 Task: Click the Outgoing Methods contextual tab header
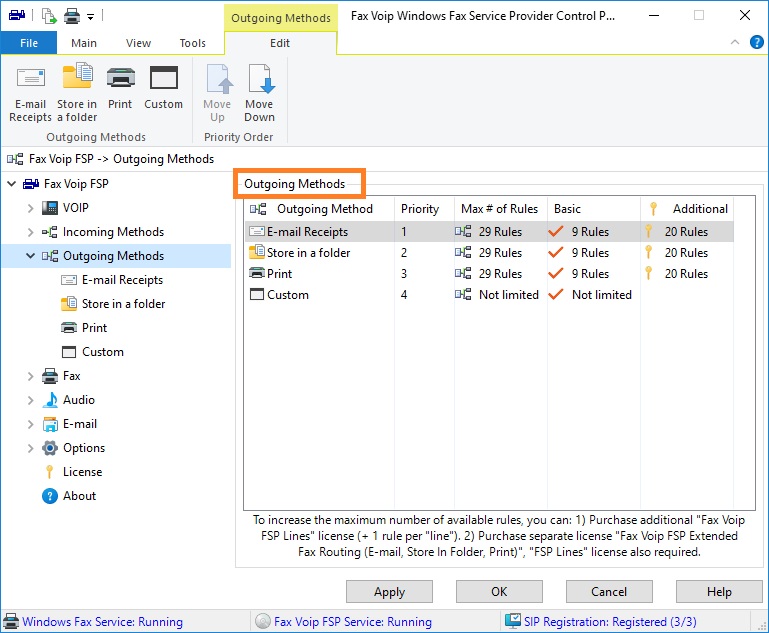point(281,18)
